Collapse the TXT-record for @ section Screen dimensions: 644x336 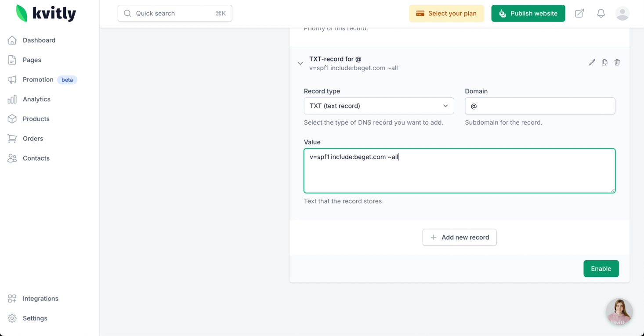300,63
